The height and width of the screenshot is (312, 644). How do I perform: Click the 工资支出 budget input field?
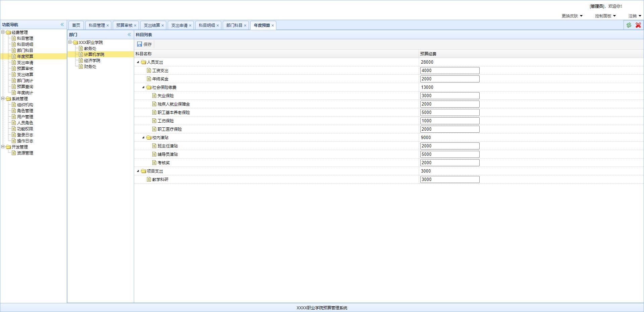point(450,70)
